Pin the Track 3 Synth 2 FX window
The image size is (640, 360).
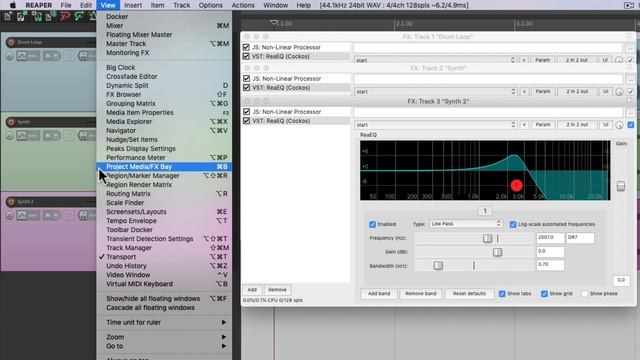click(x=629, y=101)
